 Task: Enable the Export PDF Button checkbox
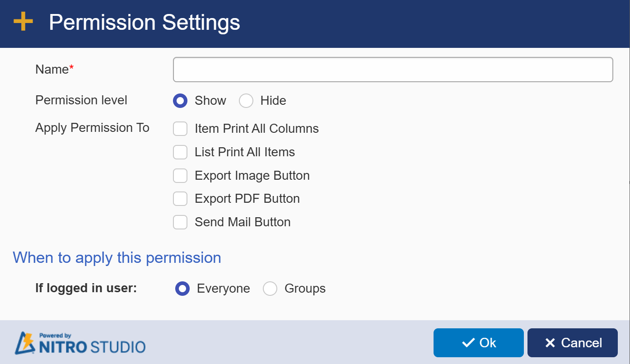(x=180, y=199)
